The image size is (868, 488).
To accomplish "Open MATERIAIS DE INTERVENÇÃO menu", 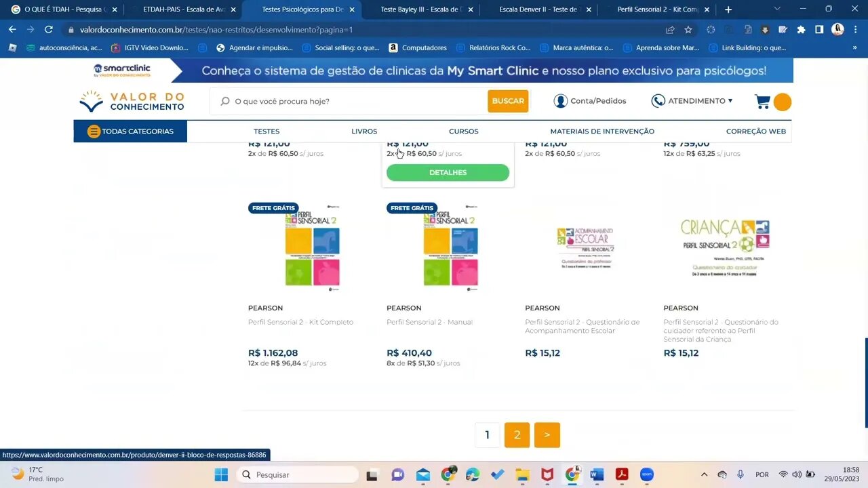I will click(x=602, y=131).
